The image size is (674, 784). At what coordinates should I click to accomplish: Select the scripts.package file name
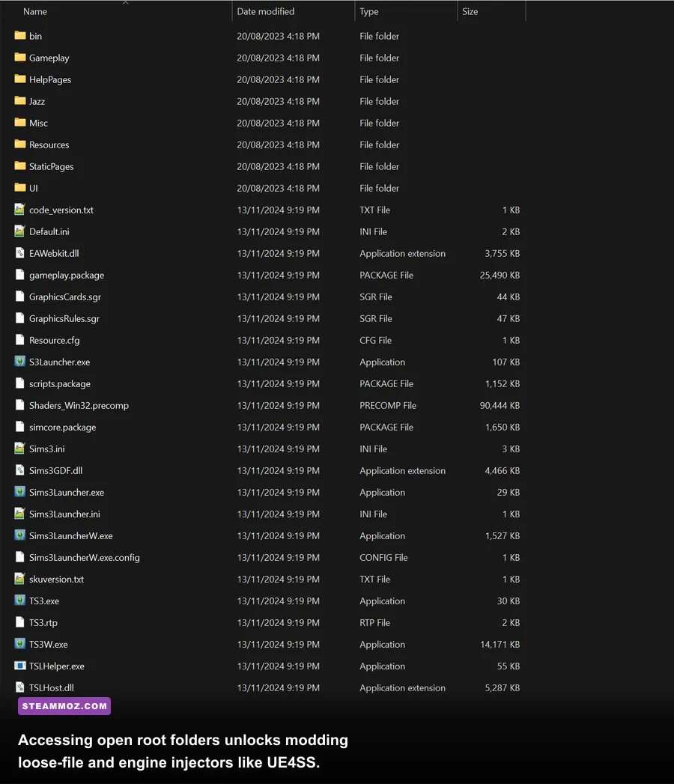coord(59,384)
